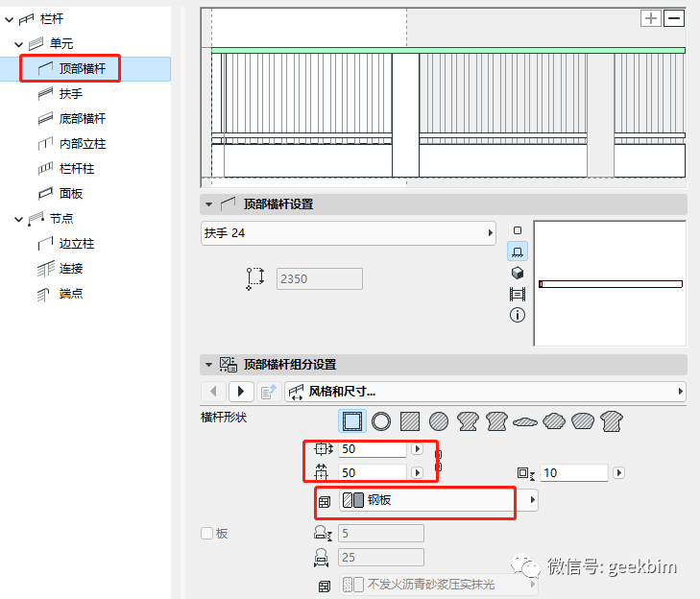Select the square rail shape icon
The height and width of the screenshot is (599, 700).
pos(352,420)
